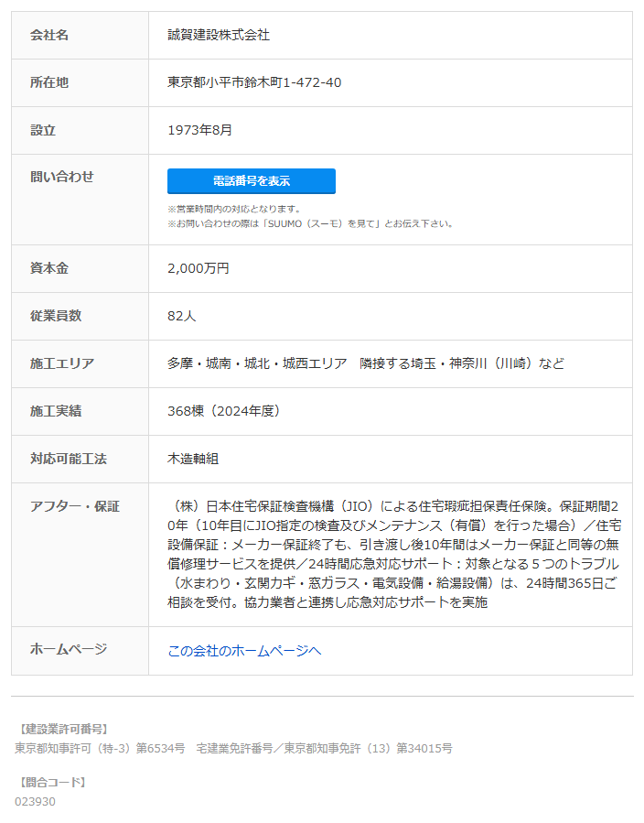Image resolution: width=644 pixels, height=823 pixels.
Task: Click the 設立 row label
Action: coord(43,130)
